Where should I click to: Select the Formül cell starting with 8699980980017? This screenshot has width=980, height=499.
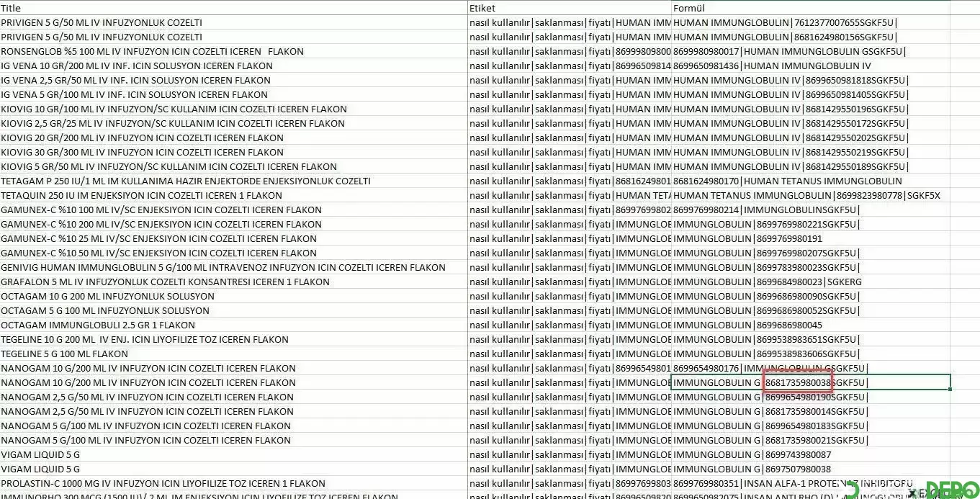point(811,51)
